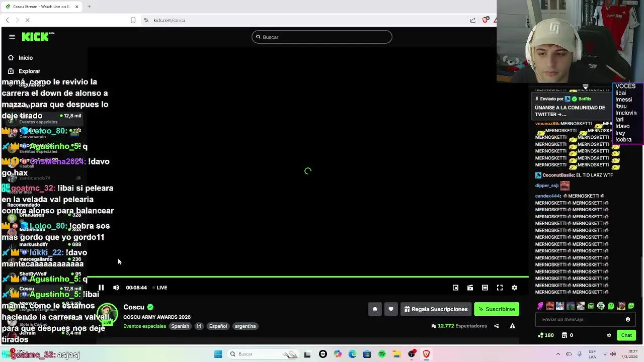Select the Español tag
This screenshot has height=362, width=644.
[x=218, y=326]
